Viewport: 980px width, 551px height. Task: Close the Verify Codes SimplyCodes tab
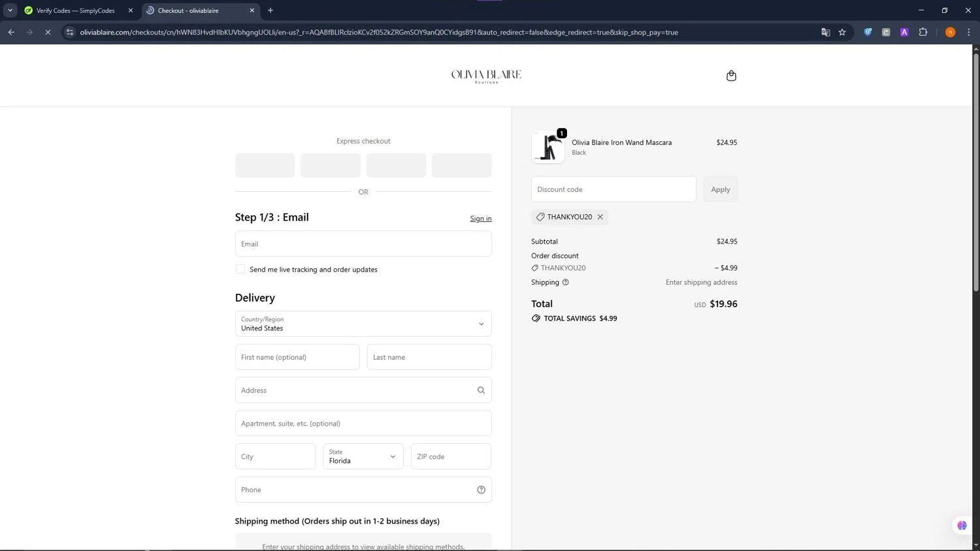pyautogui.click(x=130, y=10)
